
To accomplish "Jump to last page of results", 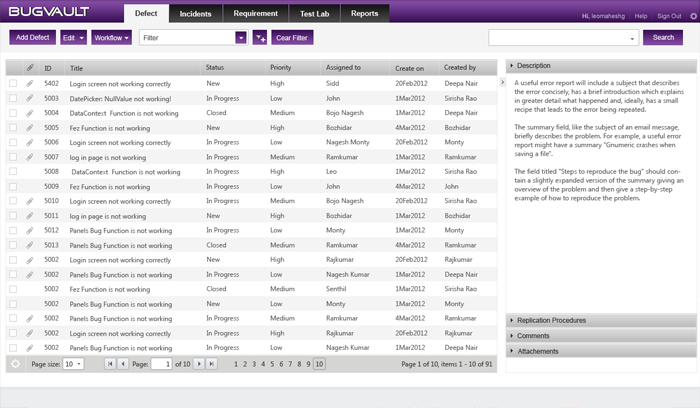I will (x=211, y=364).
